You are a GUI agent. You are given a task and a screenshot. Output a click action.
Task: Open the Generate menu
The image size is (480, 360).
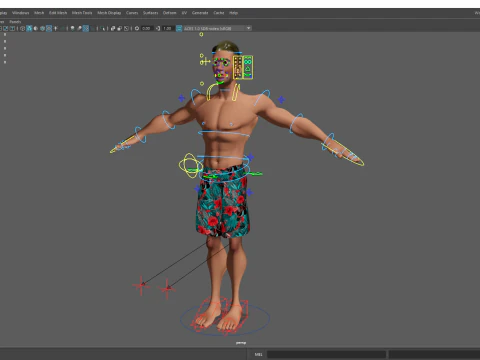point(200,13)
